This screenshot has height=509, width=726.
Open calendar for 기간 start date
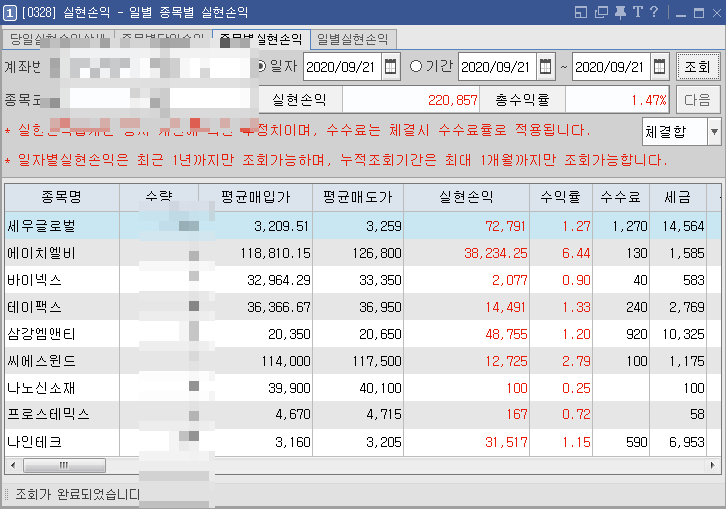545,67
